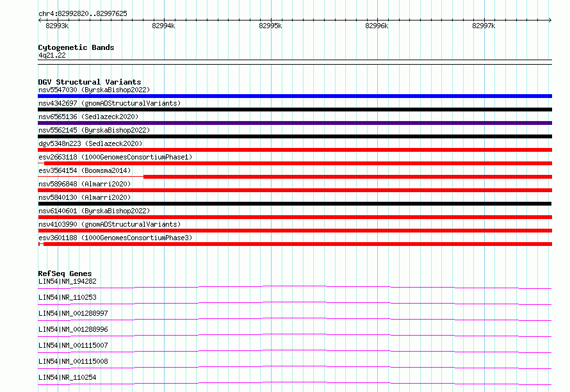The height and width of the screenshot is (392, 570).
Task: Select variant label nsv5547030 (ByrskaBishop2022)
Action: [x=94, y=90]
